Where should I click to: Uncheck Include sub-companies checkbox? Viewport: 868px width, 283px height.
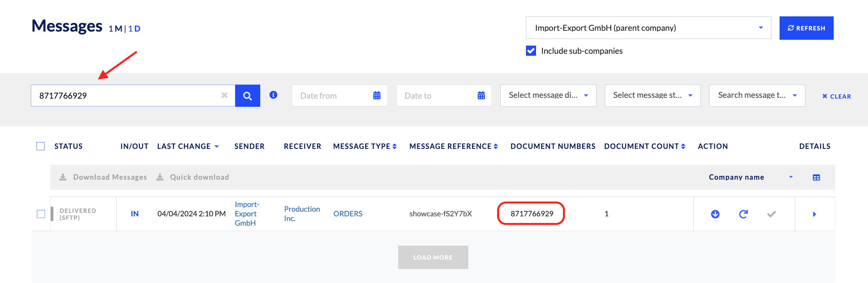pyautogui.click(x=531, y=51)
